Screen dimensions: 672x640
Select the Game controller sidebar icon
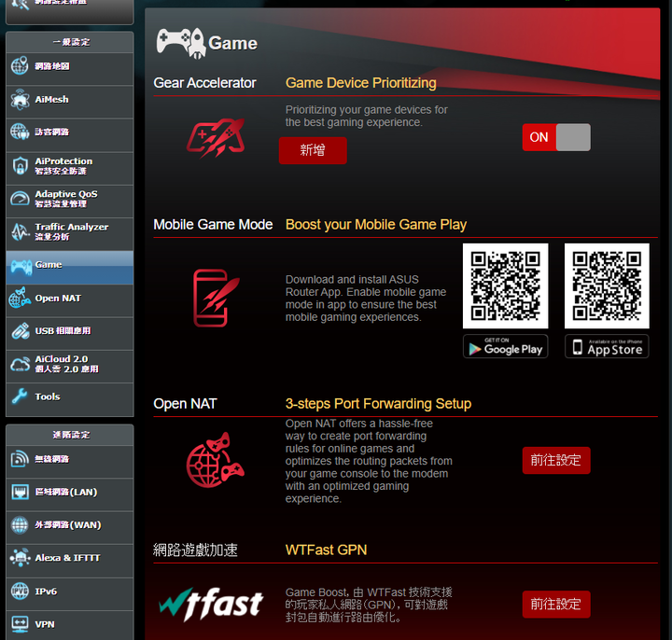[21, 267]
